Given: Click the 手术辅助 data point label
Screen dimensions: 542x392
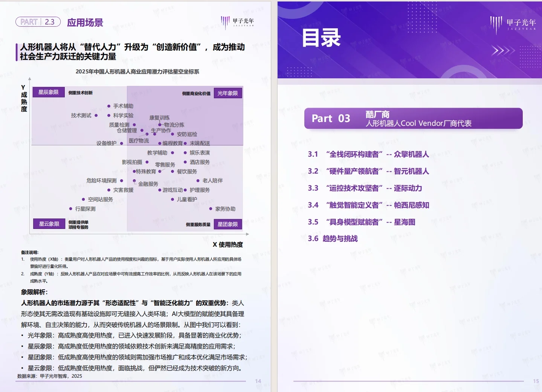Looking at the screenshot, I should (123, 106).
